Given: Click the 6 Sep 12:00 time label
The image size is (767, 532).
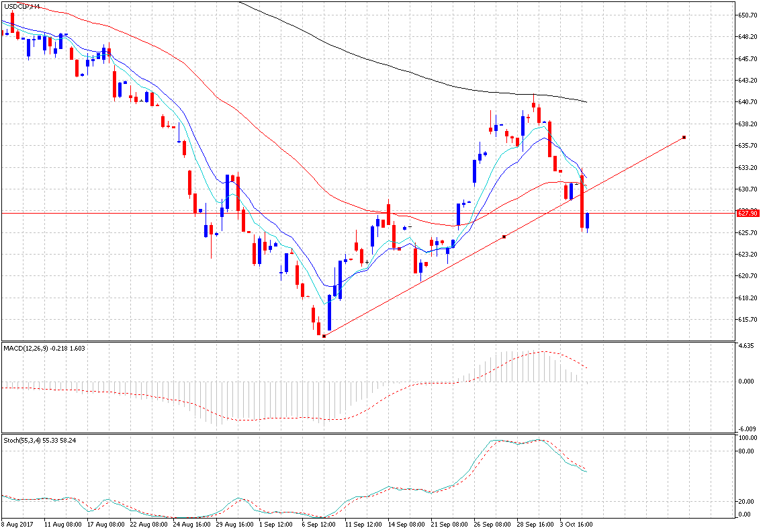Looking at the screenshot, I should (x=319, y=525).
